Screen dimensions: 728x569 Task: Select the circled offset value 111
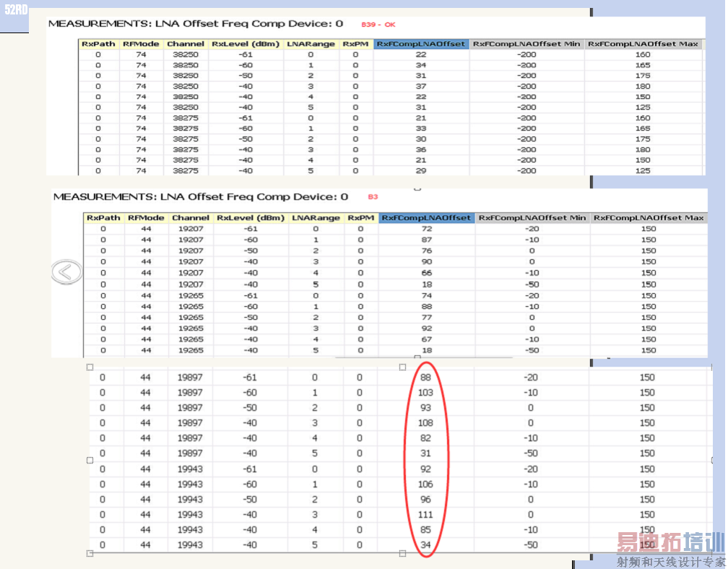pyautogui.click(x=425, y=514)
